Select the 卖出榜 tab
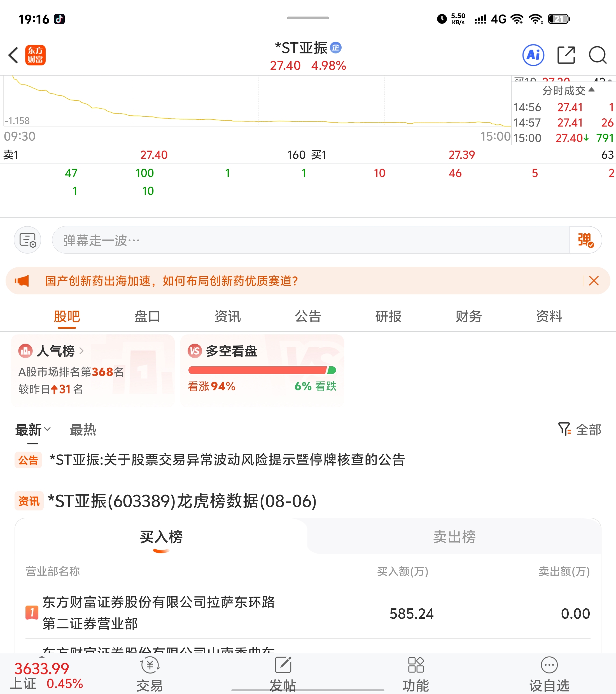The width and height of the screenshot is (616, 694). 454,537
